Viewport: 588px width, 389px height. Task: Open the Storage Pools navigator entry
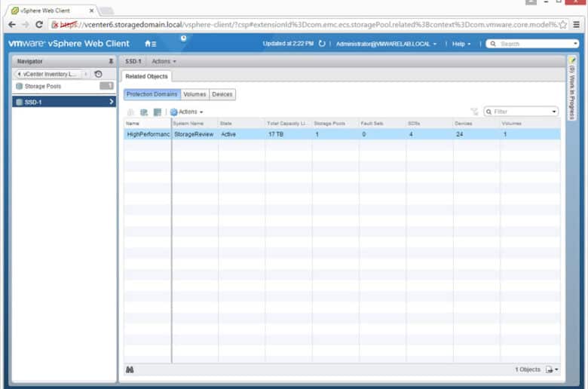click(x=63, y=86)
